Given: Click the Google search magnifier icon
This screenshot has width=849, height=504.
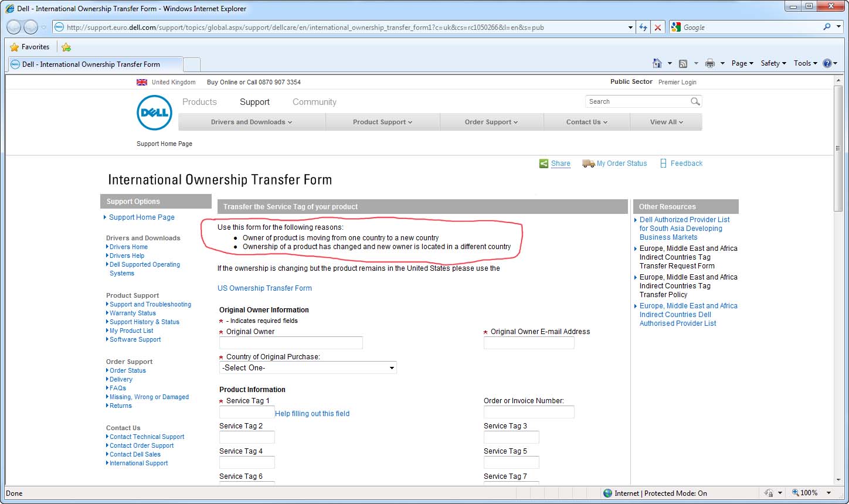Looking at the screenshot, I should pyautogui.click(x=827, y=27).
